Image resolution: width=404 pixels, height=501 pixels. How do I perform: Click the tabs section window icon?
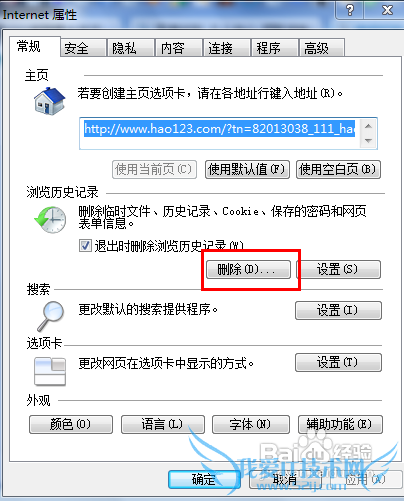(50, 371)
